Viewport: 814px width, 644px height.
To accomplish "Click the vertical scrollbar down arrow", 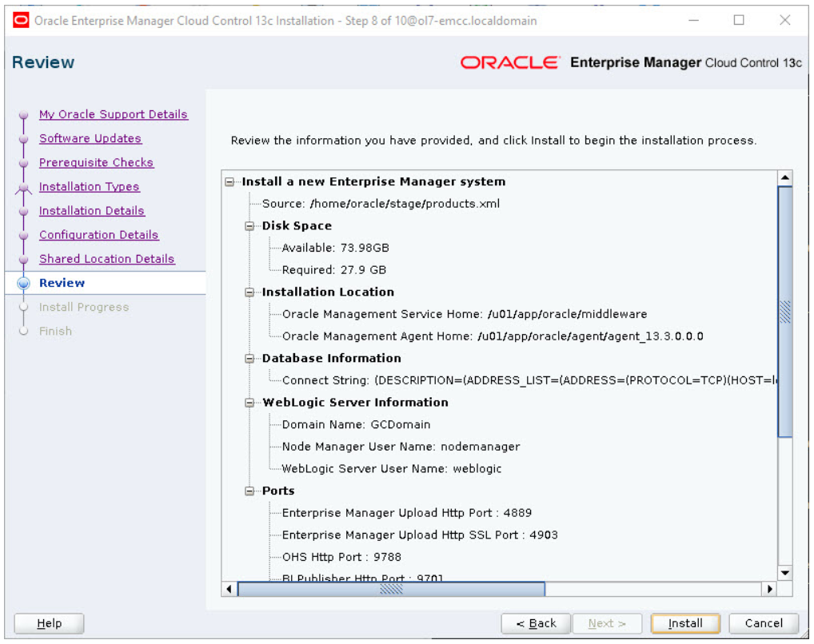I will point(785,573).
